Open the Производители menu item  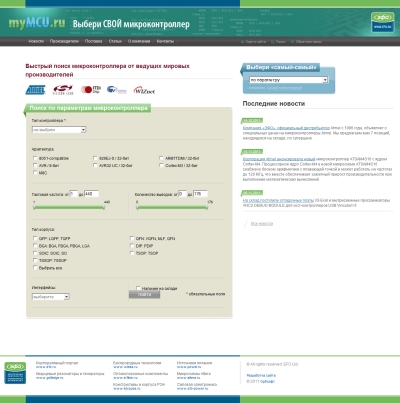[x=64, y=41]
